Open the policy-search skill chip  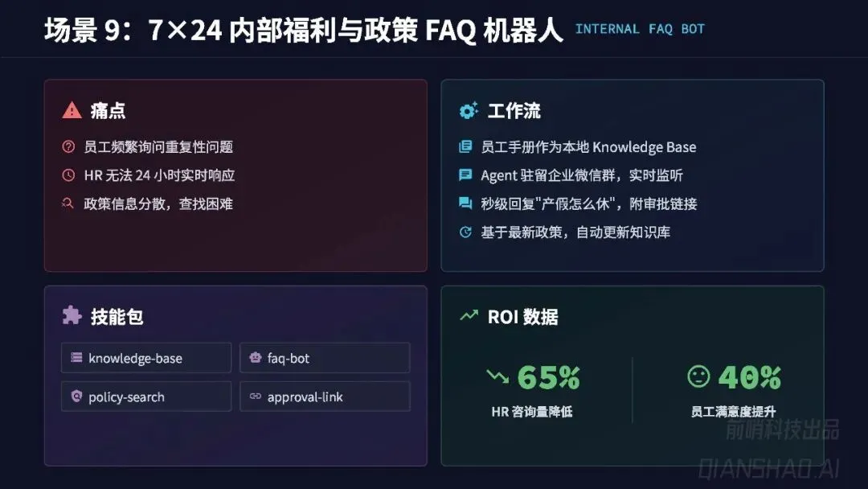(x=146, y=397)
